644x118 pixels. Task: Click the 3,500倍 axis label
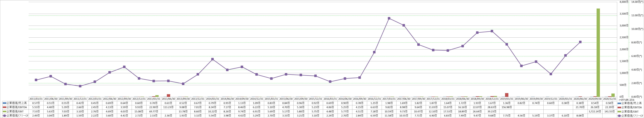(x=624, y=14)
